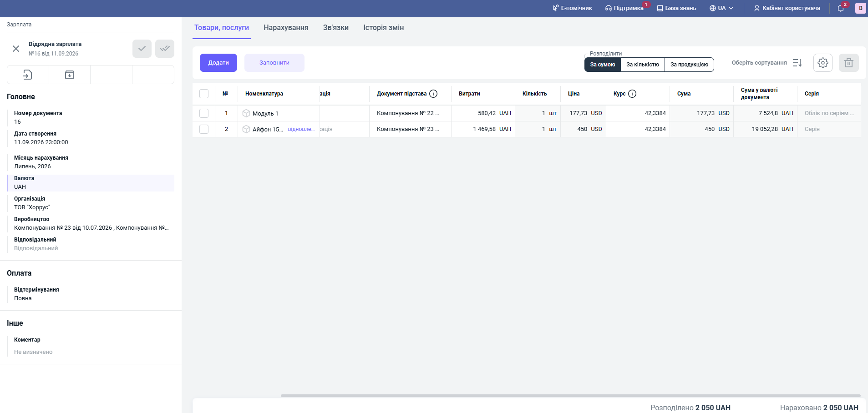Close the Відрядна зарплата document

coord(16,49)
